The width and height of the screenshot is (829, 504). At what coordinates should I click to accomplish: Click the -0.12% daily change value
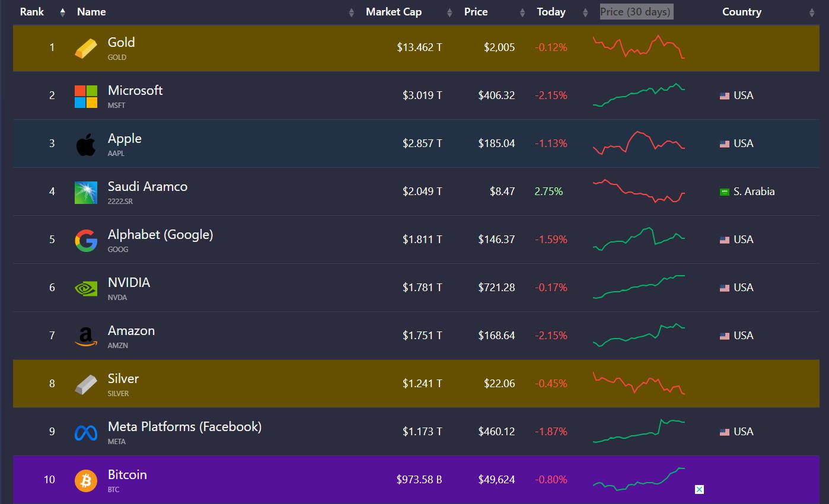tap(551, 47)
